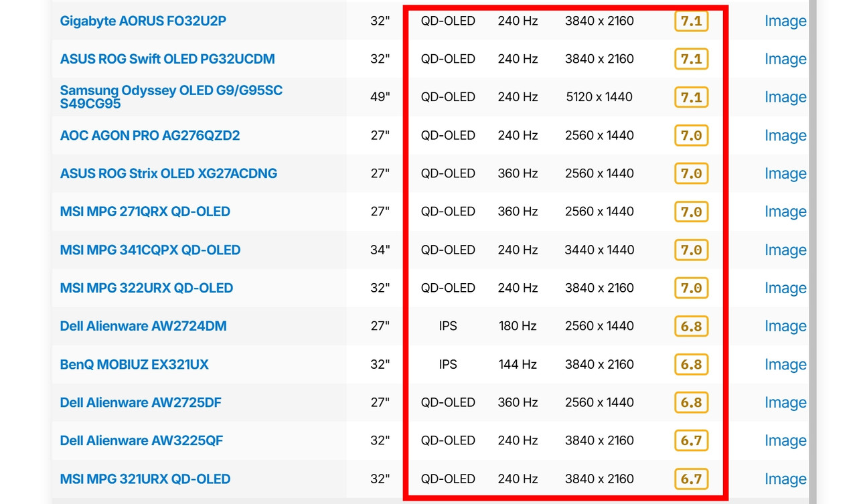Viewport: 857px width, 504px height.
Task: Click Image link for Dell AW2725DF
Action: [785, 402]
